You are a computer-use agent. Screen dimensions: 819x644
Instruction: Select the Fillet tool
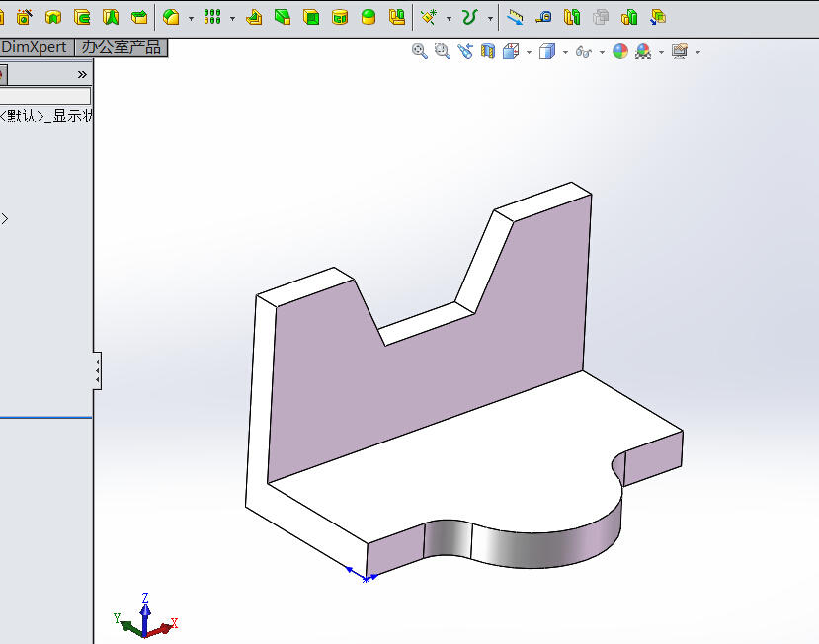(x=171, y=17)
